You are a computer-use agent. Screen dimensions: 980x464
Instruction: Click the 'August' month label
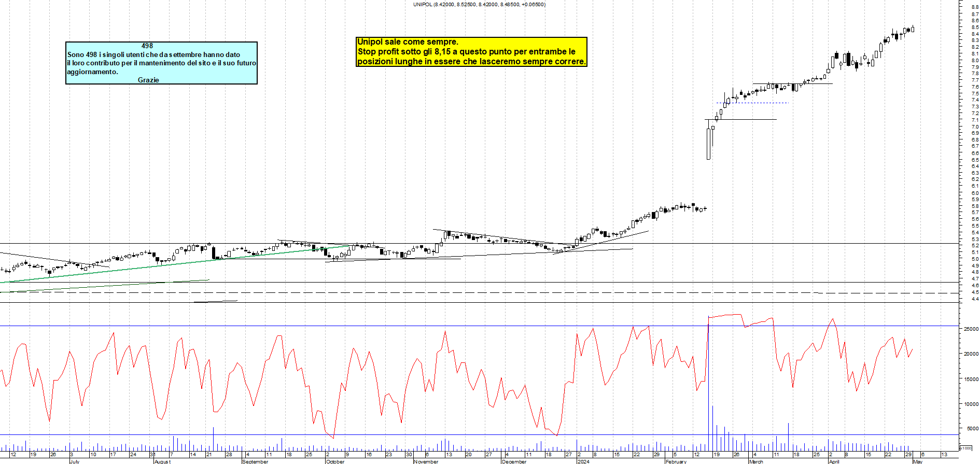162,461
